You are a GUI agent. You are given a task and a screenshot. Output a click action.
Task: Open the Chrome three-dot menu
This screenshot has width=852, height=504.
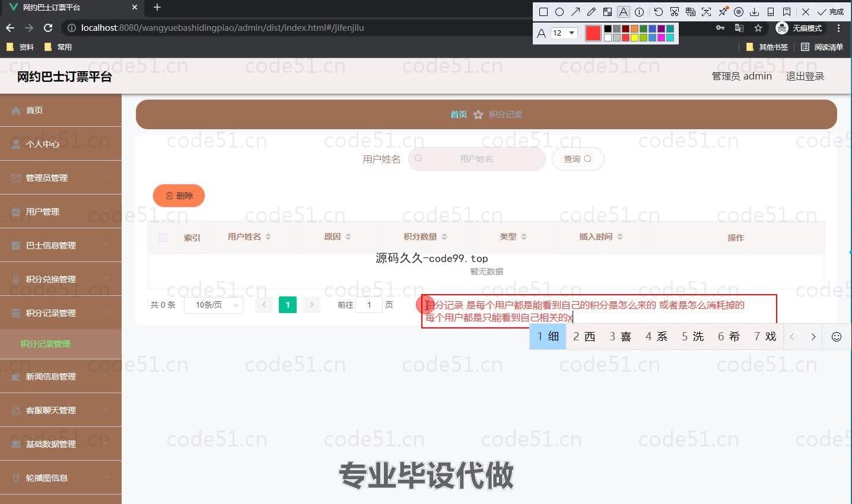point(838,28)
